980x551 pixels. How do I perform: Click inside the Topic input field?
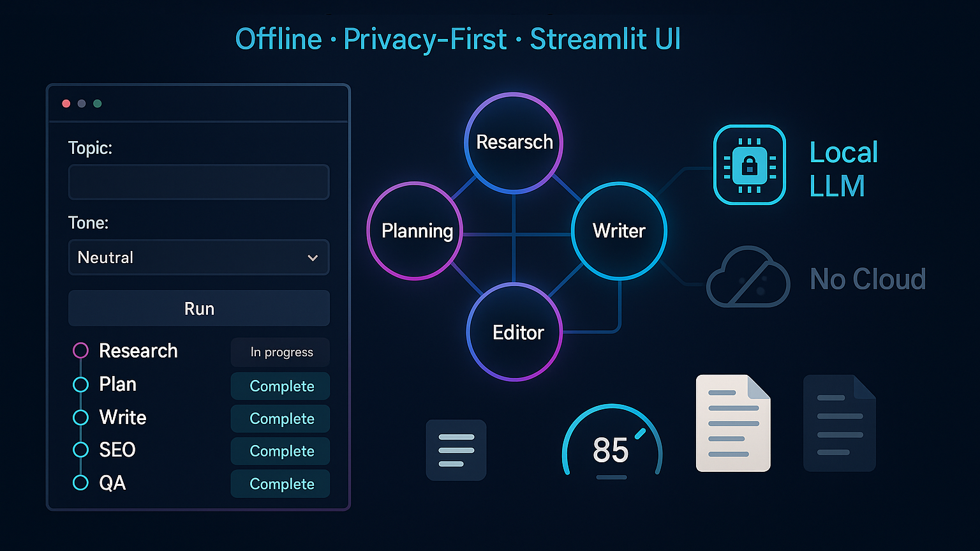click(198, 182)
